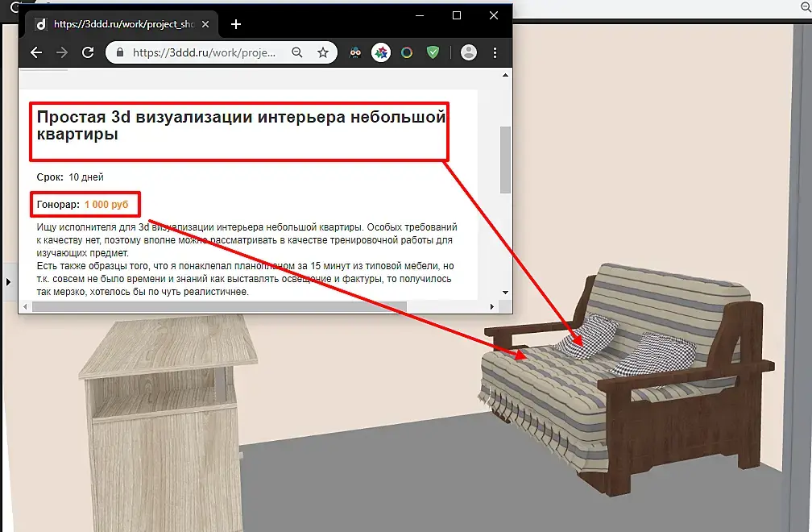Click the magnifier icon in background window
This screenshot has width=812, height=532.
(x=806, y=6)
